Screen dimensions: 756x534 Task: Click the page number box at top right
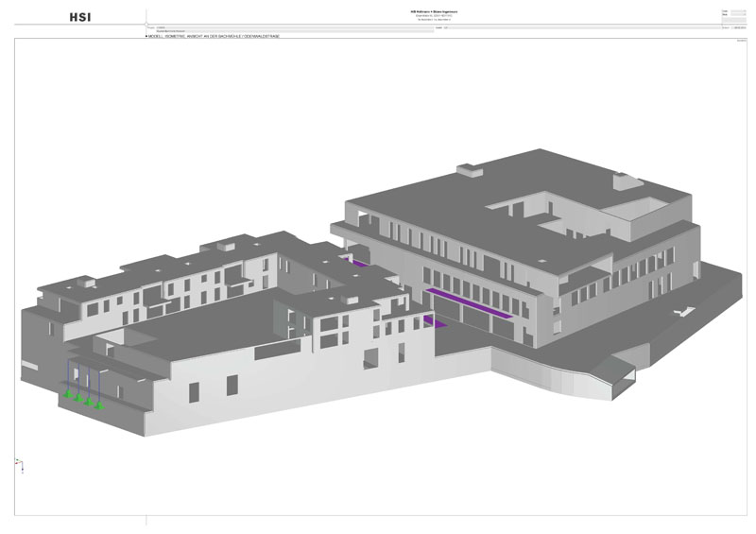(734, 11)
